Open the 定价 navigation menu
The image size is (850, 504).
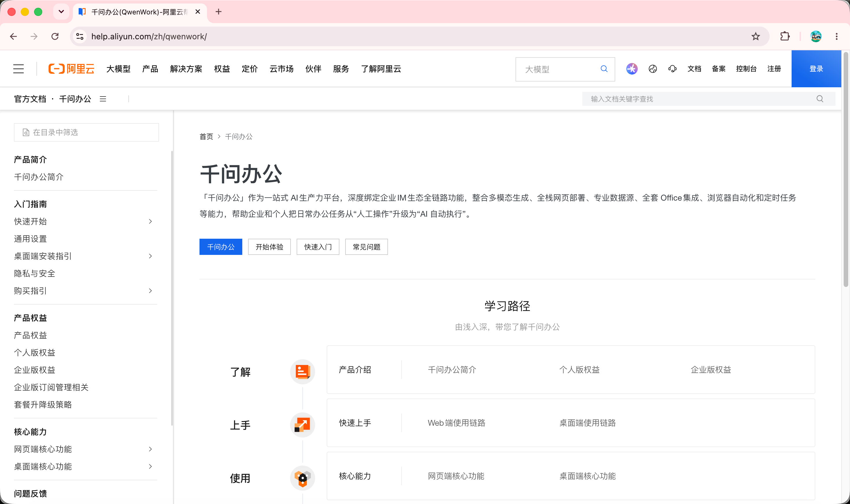pos(250,69)
